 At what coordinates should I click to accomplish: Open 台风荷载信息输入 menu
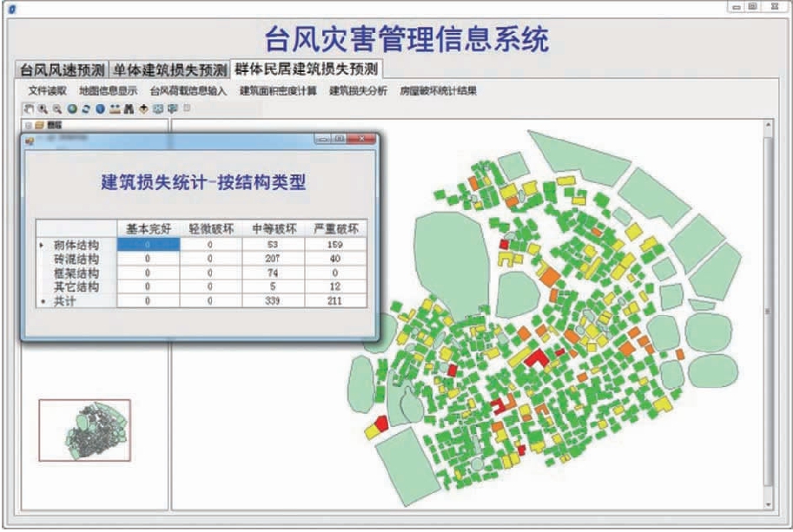pos(188,90)
